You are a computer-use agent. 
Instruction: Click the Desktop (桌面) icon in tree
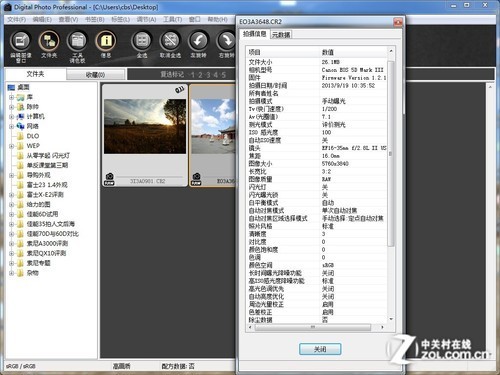pyautogui.click(x=11, y=87)
